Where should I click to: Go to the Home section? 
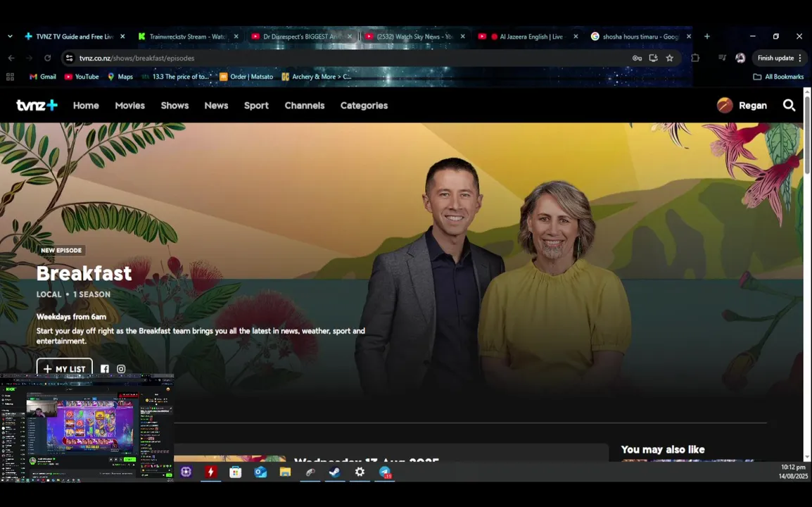(86, 105)
